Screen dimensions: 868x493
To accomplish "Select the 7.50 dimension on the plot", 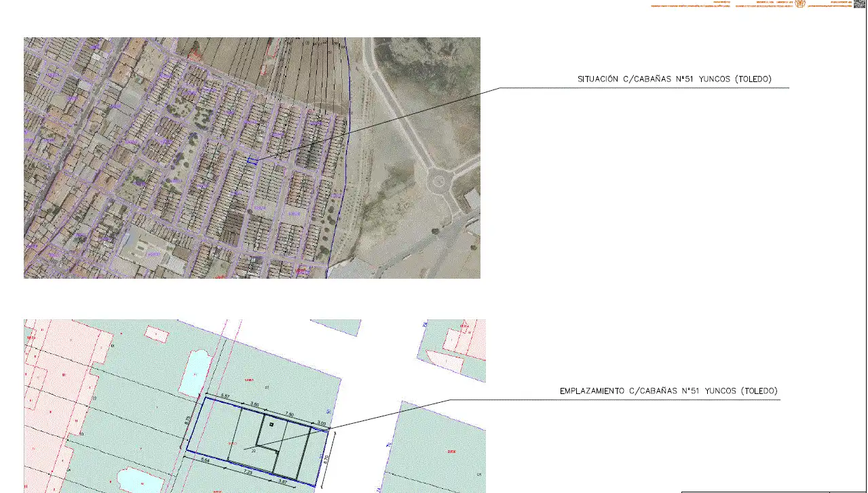I will (288, 414).
